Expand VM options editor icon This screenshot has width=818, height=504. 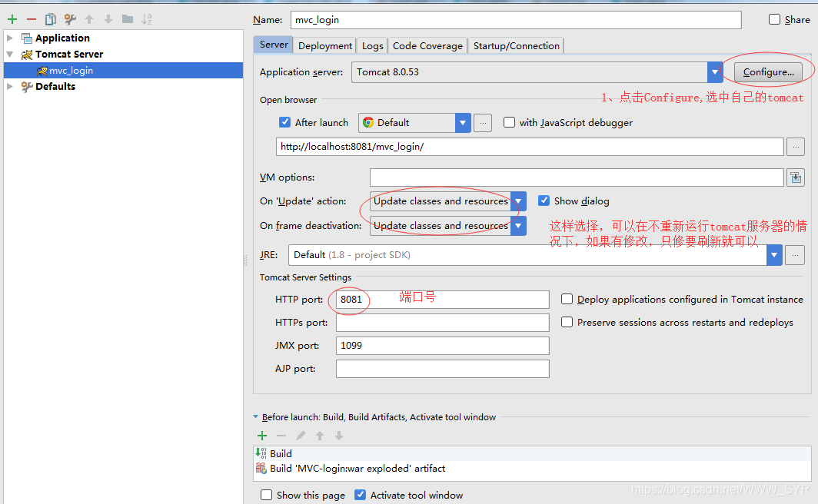tap(796, 177)
